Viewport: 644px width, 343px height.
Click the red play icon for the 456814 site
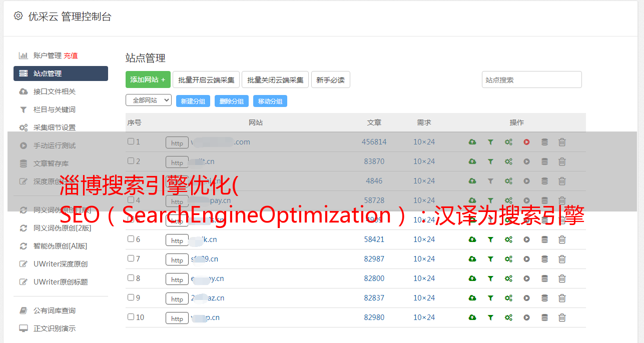(x=526, y=142)
